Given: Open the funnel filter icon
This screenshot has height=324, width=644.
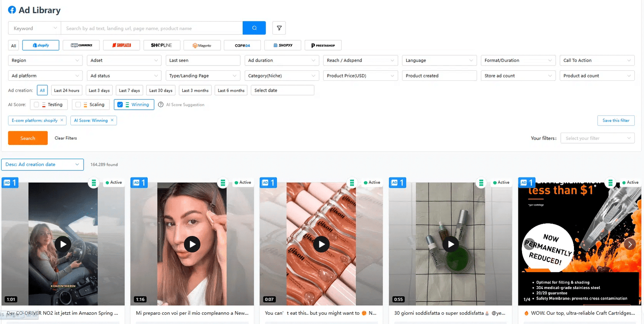Looking at the screenshot, I should [x=279, y=28].
